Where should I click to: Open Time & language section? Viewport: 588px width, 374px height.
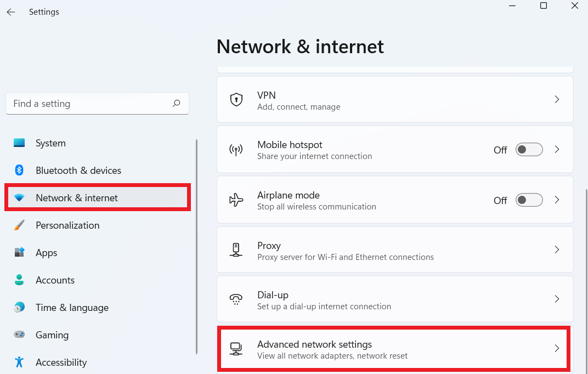tap(72, 308)
